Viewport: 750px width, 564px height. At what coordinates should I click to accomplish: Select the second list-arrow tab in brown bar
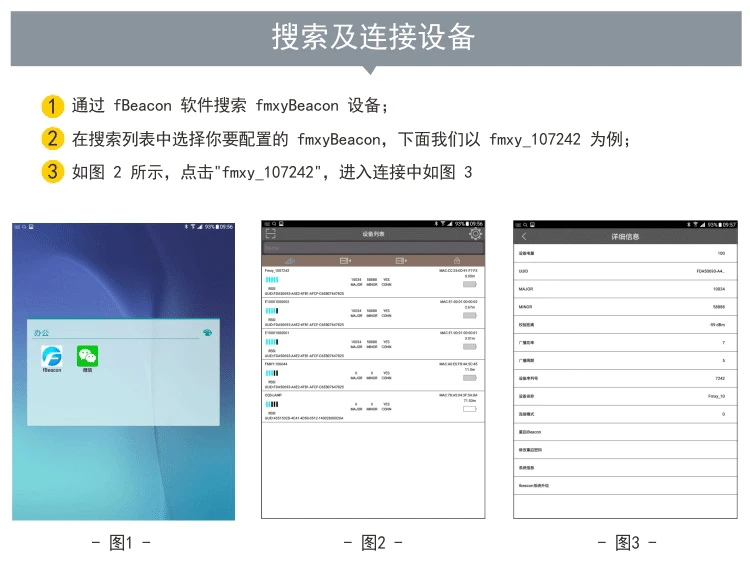[x=345, y=261]
